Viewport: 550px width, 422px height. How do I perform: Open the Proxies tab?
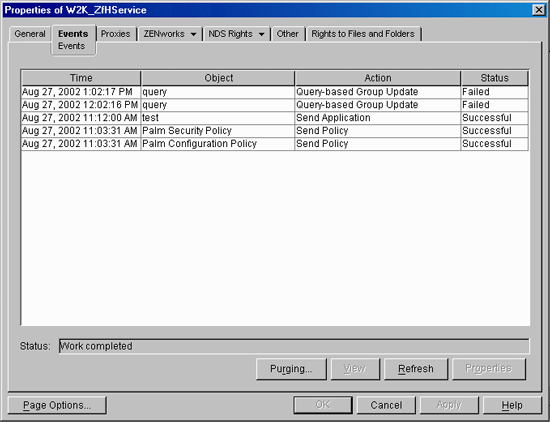(115, 34)
